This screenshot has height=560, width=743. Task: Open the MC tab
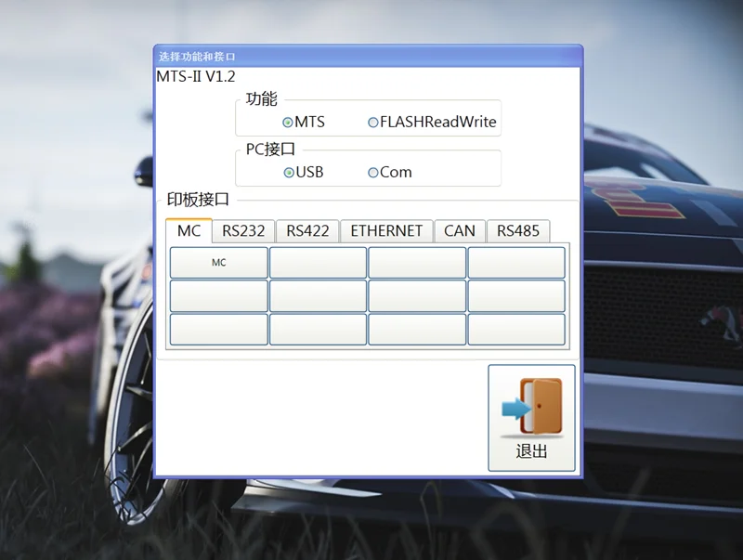[x=189, y=230]
